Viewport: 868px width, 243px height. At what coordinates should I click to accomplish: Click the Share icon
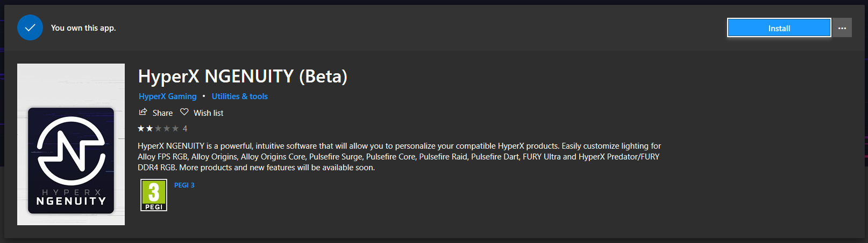click(x=143, y=112)
